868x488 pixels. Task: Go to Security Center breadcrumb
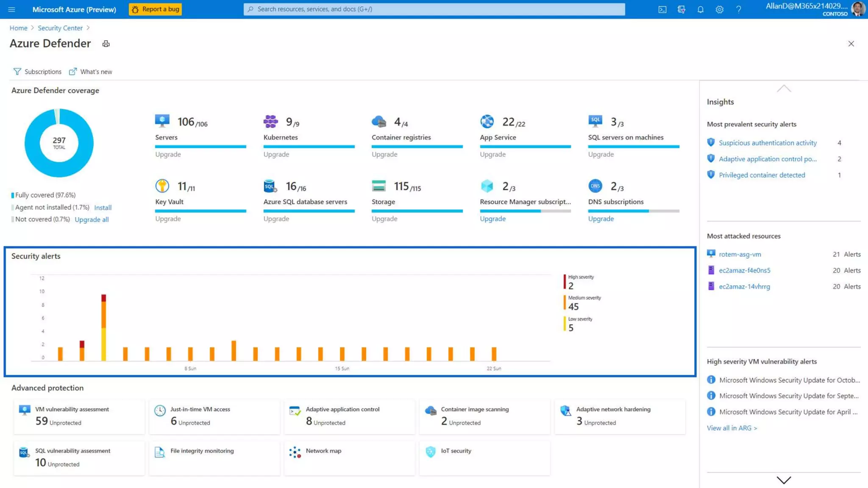coord(60,28)
